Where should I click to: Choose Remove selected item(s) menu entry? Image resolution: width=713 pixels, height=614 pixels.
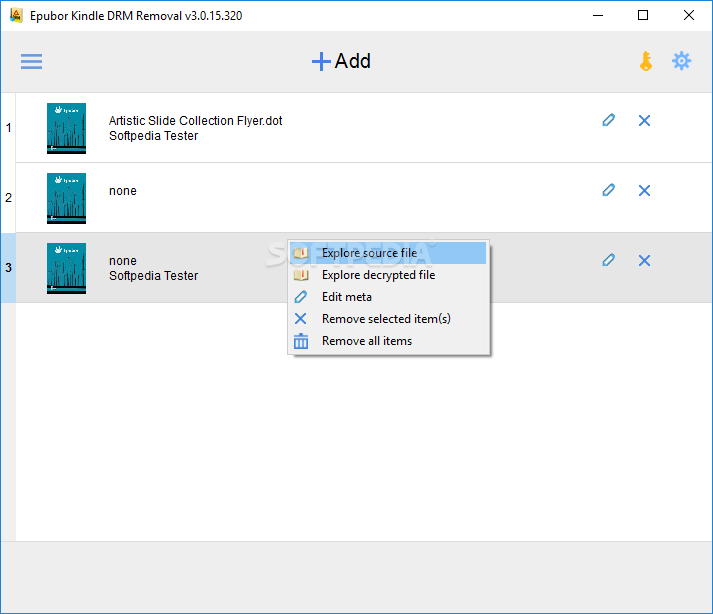pos(388,319)
